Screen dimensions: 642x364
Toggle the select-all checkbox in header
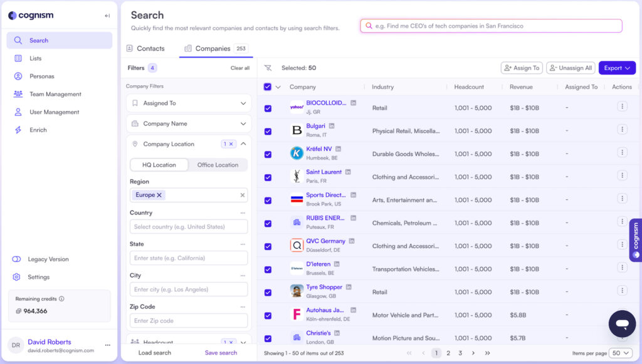268,86
